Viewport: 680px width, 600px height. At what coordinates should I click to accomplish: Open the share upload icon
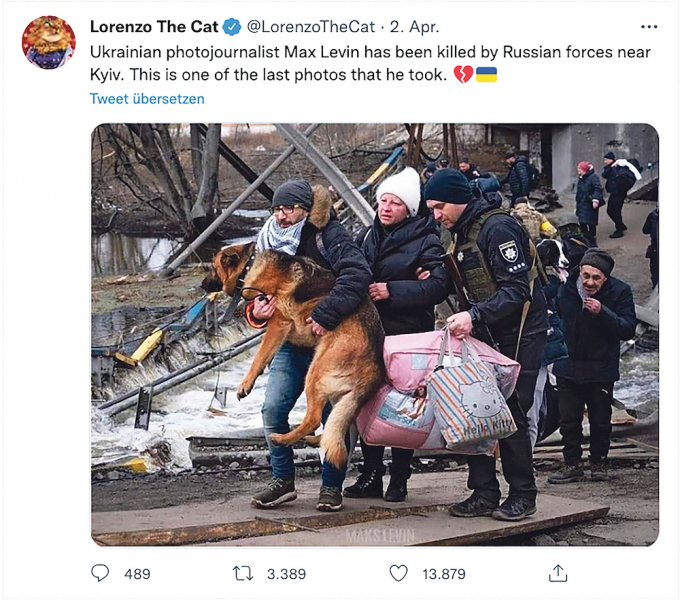(x=558, y=573)
